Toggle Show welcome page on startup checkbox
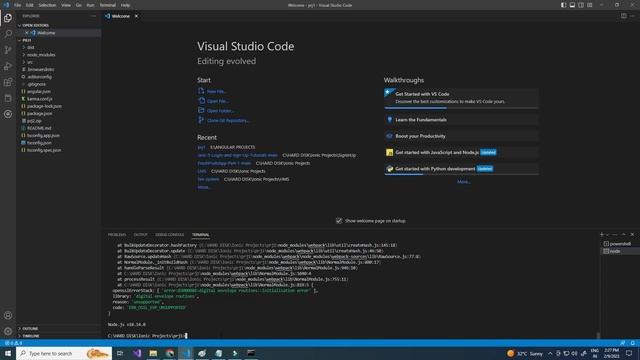The image size is (640, 360). pos(339,220)
